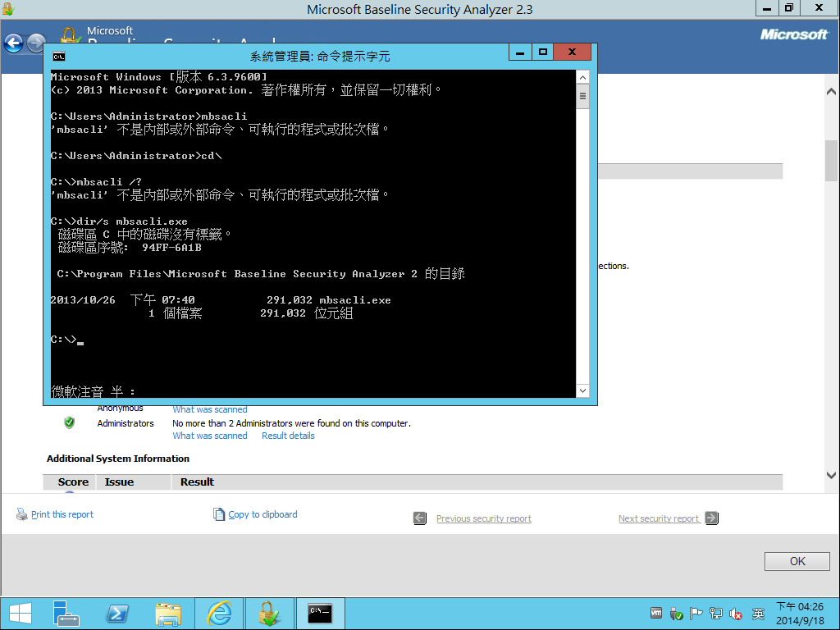The image size is (840, 630).
Task: Click the MBSA report scrollbar thumb
Action: pyautogui.click(x=831, y=161)
